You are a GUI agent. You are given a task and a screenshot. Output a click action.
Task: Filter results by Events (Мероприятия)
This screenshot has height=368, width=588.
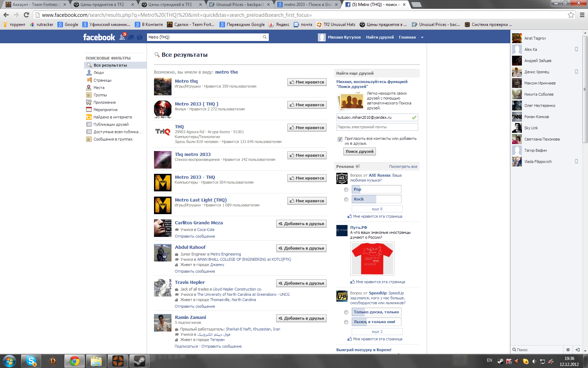[x=105, y=110]
